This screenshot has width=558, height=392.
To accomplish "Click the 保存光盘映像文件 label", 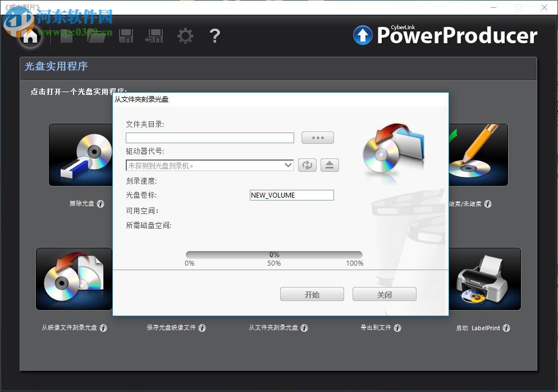I will click(x=171, y=327).
